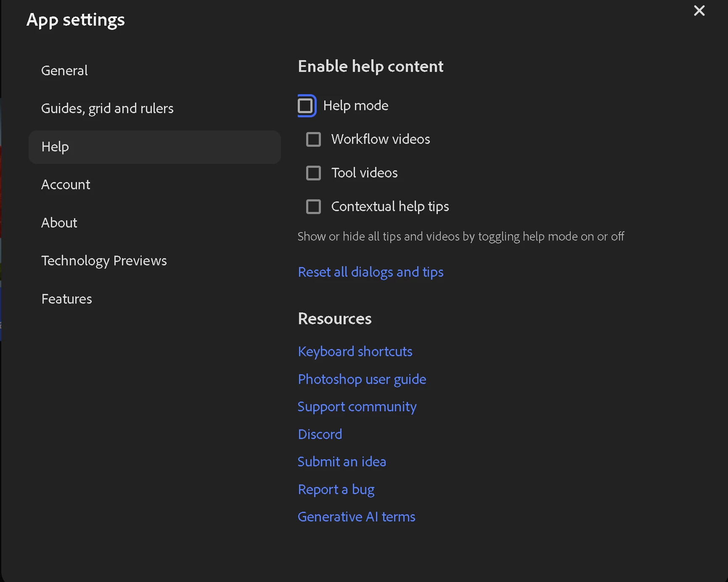Go to Guides, grid and rulers
Viewport: 728px width, 582px height.
click(x=107, y=108)
